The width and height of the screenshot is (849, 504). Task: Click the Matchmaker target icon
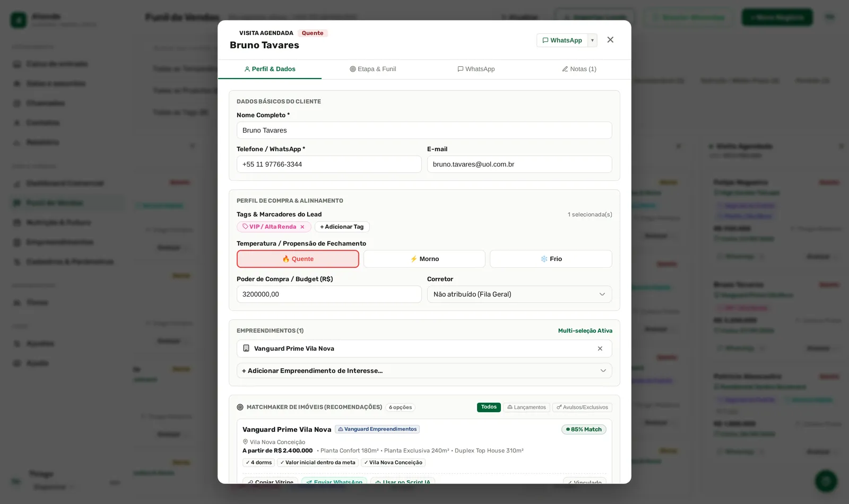point(240,407)
